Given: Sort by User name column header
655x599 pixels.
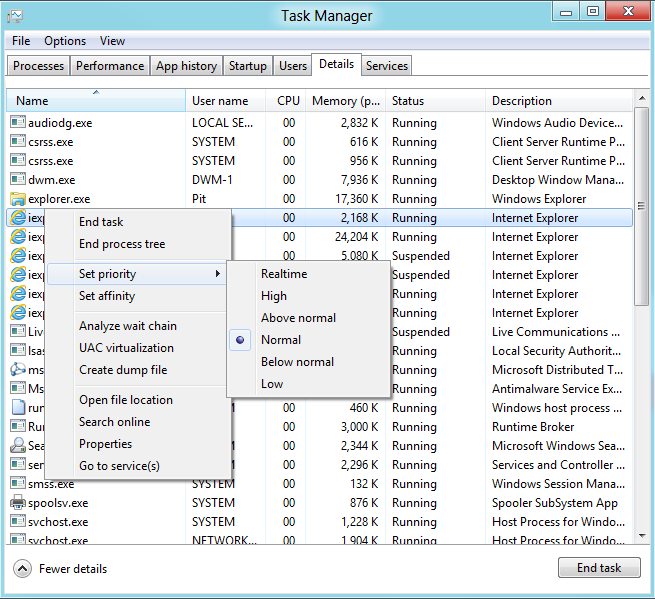Looking at the screenshot, I should point(226,101).
